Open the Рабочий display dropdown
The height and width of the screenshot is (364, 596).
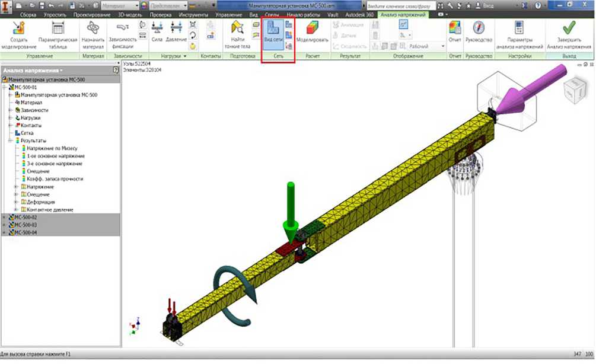[x=427, y=46]
